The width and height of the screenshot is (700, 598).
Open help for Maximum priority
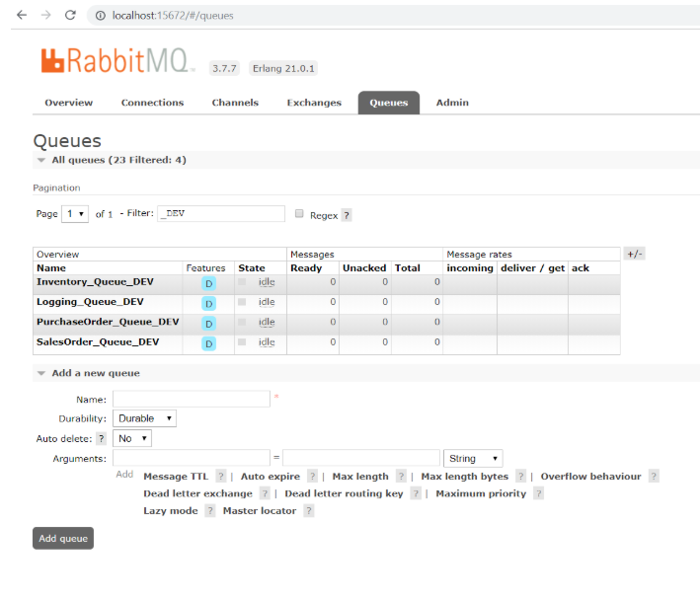[x=539, y=493]
